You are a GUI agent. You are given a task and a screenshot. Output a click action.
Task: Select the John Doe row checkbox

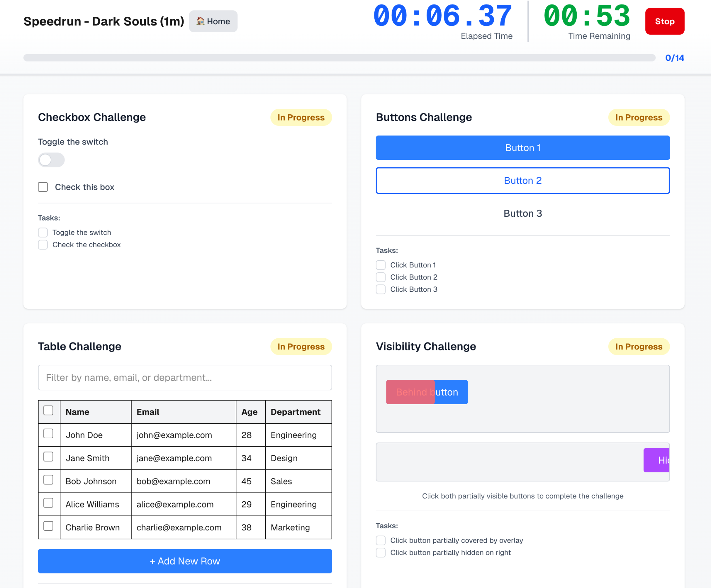coord(49,434)
